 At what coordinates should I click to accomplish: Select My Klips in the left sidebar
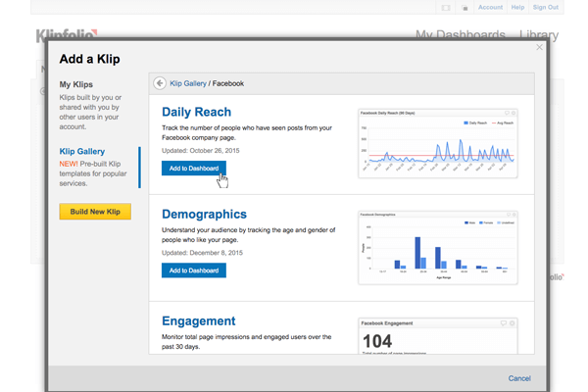pos(76,84)
